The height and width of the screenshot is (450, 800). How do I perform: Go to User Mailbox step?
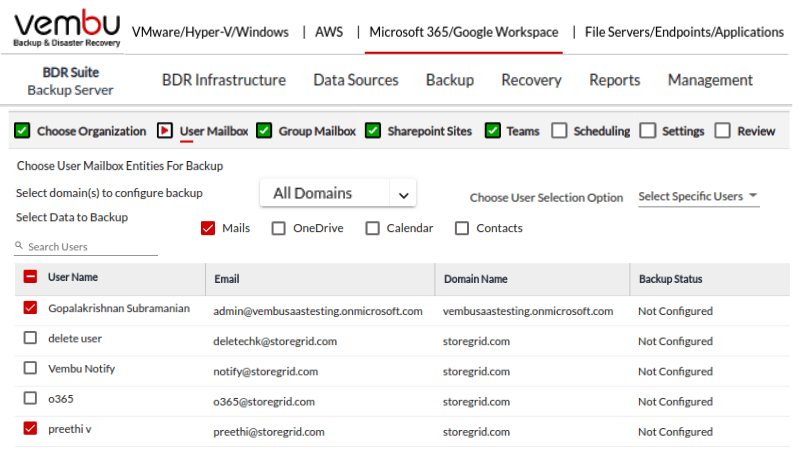214,131
